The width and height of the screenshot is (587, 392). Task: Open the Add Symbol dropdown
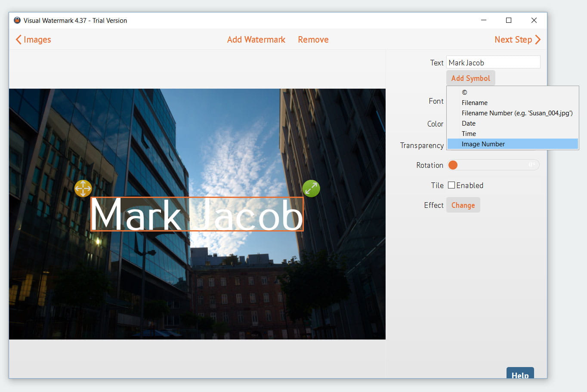pos(471,78)
